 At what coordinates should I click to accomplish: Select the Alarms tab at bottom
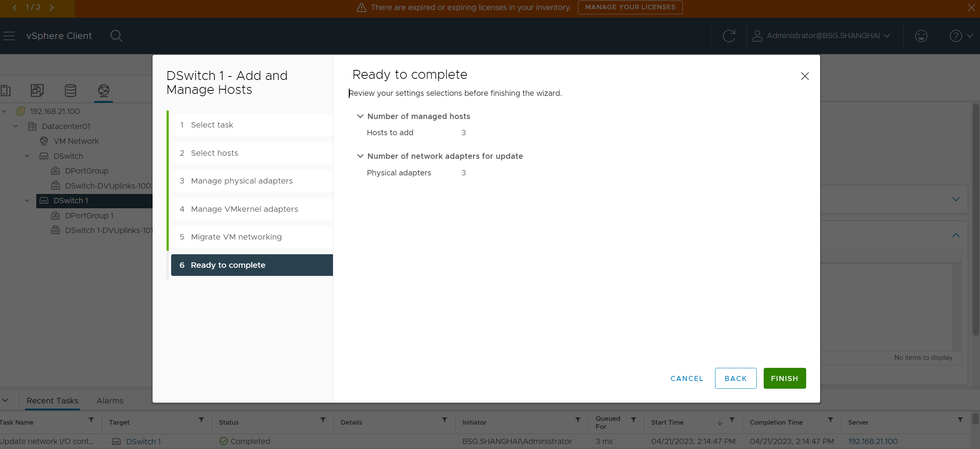point(110,400)
